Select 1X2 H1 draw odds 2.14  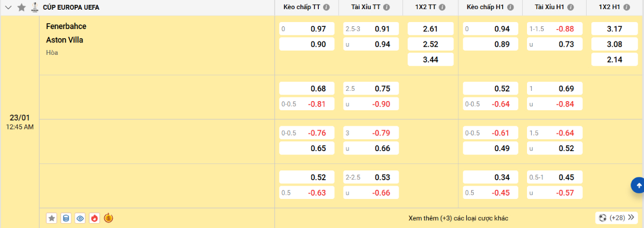click(614, 60)
